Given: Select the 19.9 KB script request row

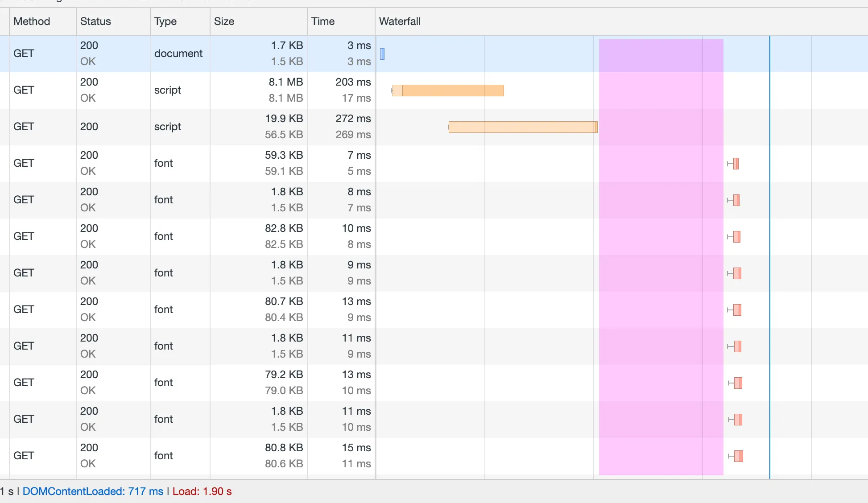Looking at the screenshot, I should pos(178,127).
